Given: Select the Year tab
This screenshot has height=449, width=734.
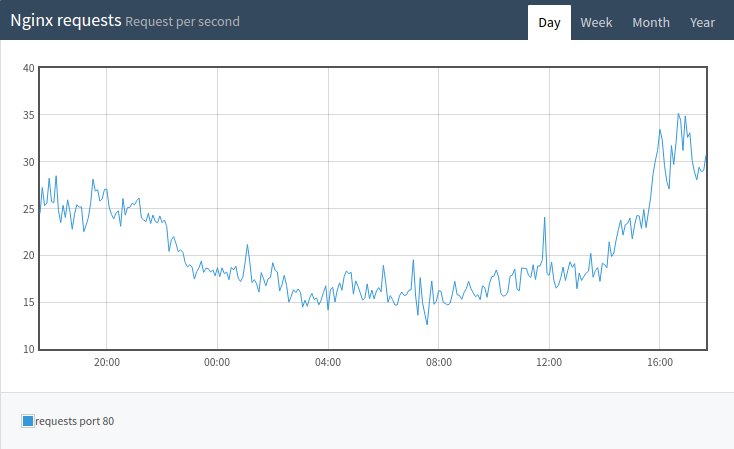Looking at the screenshot, I should (702, 22).
